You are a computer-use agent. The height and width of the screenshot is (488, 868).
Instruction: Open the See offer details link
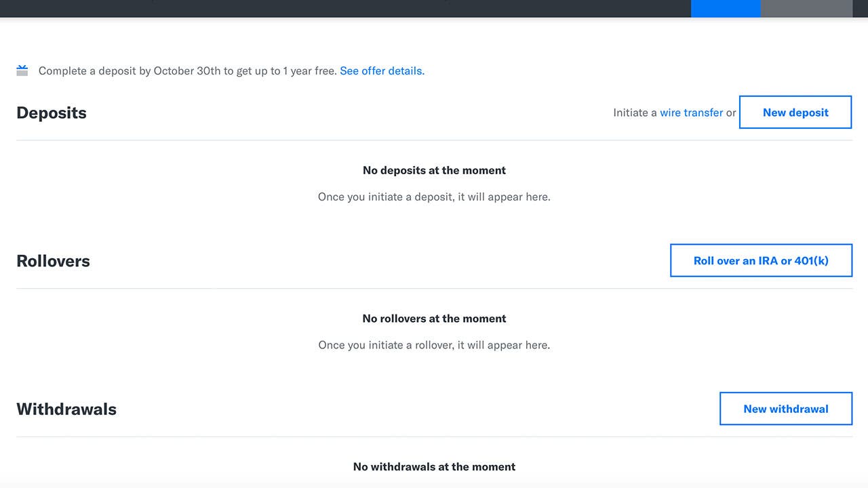382,70
